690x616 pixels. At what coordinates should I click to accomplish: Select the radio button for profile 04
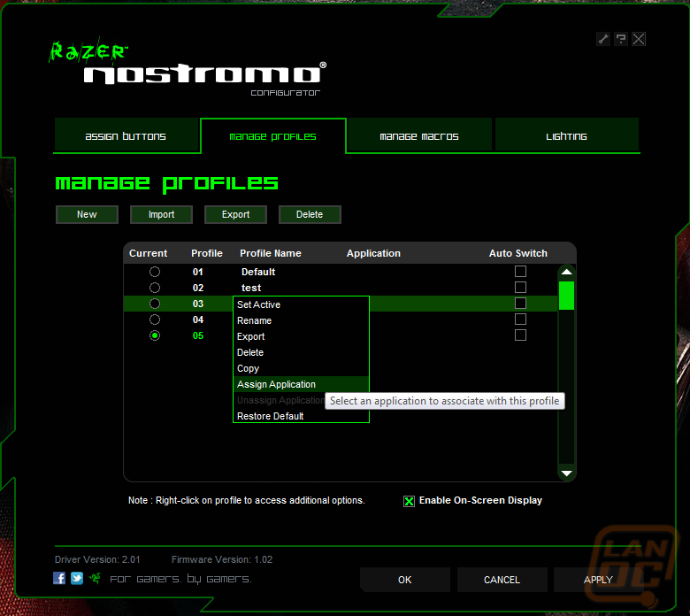pos(155,320)
